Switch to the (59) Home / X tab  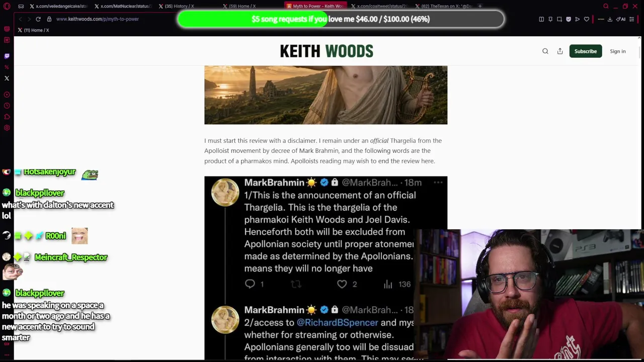(251, 6)
